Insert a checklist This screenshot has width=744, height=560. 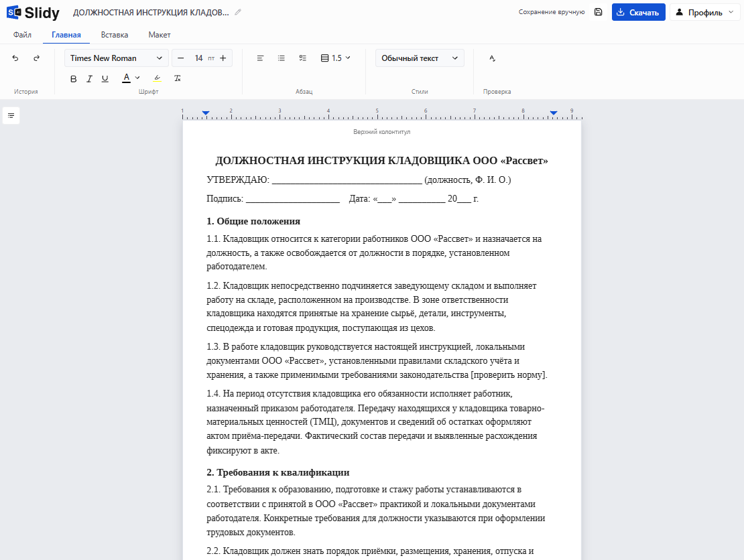point(303,58)
